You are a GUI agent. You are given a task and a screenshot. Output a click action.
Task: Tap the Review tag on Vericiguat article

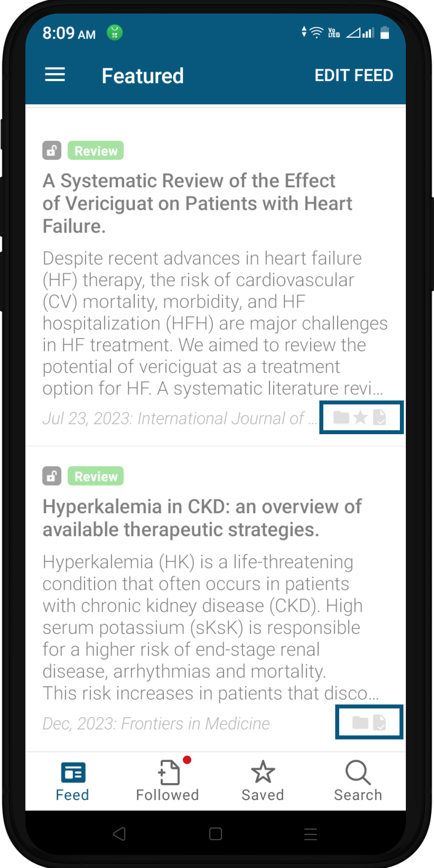click(x=96, y=151)
